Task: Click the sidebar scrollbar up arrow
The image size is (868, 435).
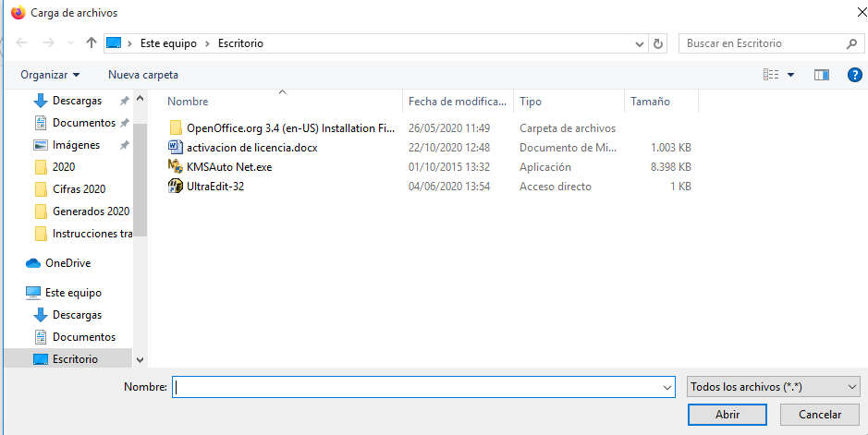Action: coord(140,99)
